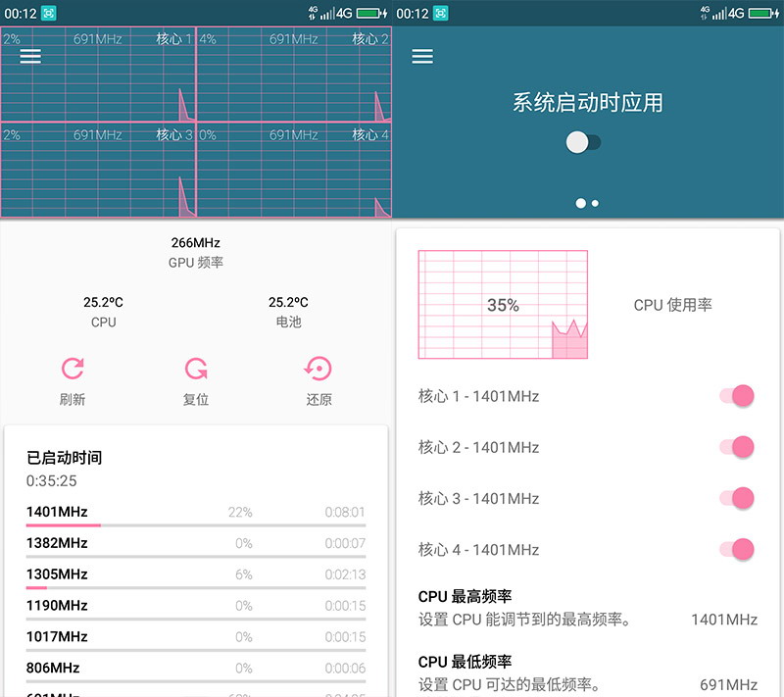
Task: Tap the reset (复位) icon
Action: [x=196, y=368]
